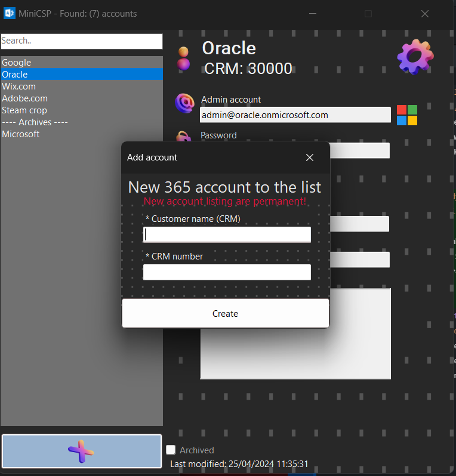Click the Microsoft four-color logo icon
This screenshot has width=456, height=476.
[407, 115]
